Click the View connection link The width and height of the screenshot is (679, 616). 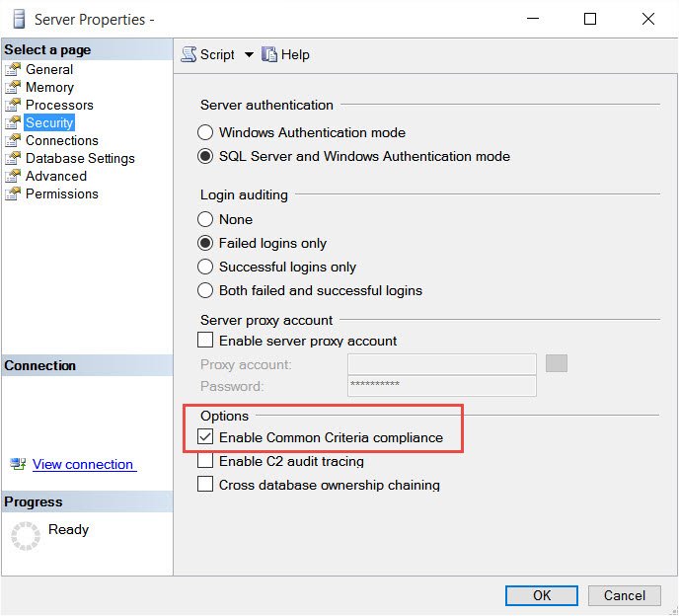(85, 464)
